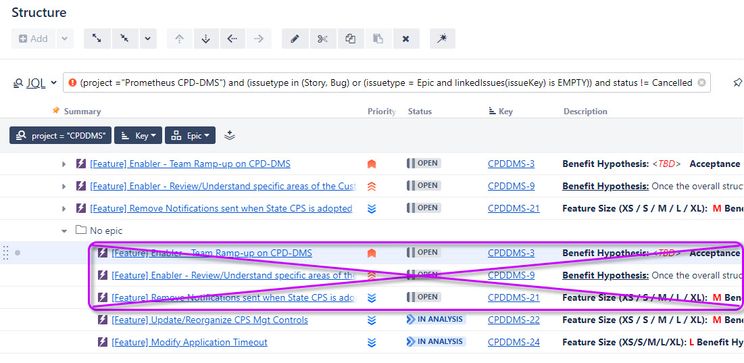Click the X remove icon in toolbar
744x363 pixels.
click(406, 39)
